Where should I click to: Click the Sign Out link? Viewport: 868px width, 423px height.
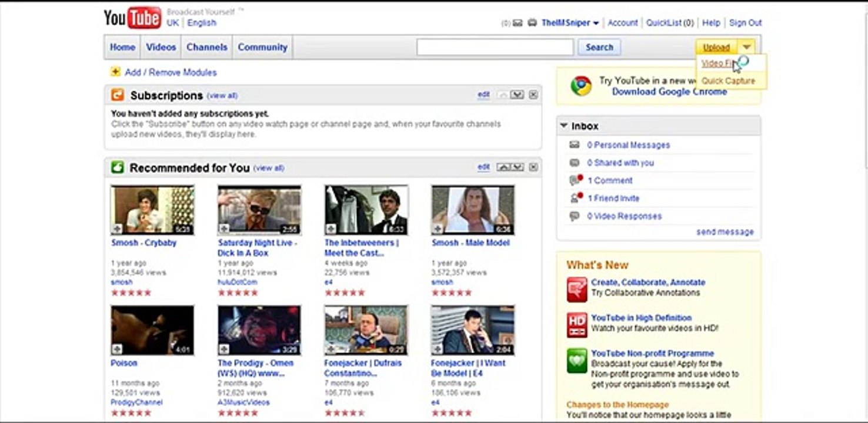745,23
